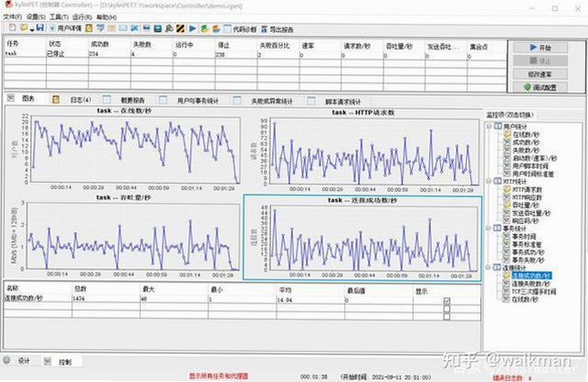Switch to the 概要报告 tab

125,101
